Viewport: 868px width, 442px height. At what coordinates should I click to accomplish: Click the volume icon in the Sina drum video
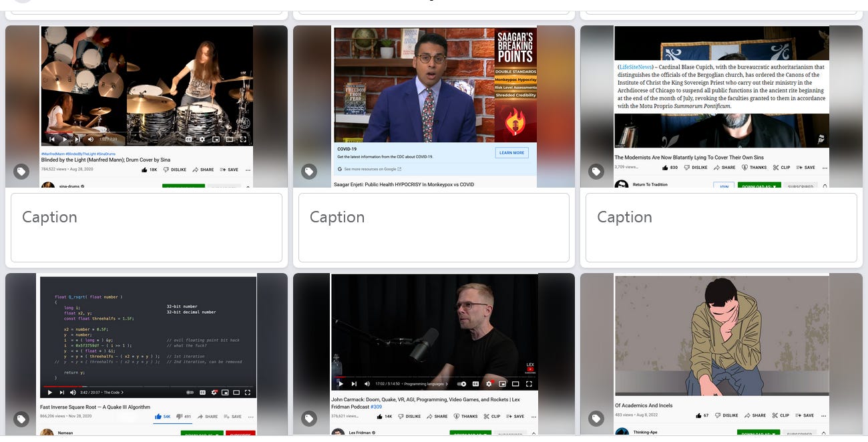tap(89, 140)
